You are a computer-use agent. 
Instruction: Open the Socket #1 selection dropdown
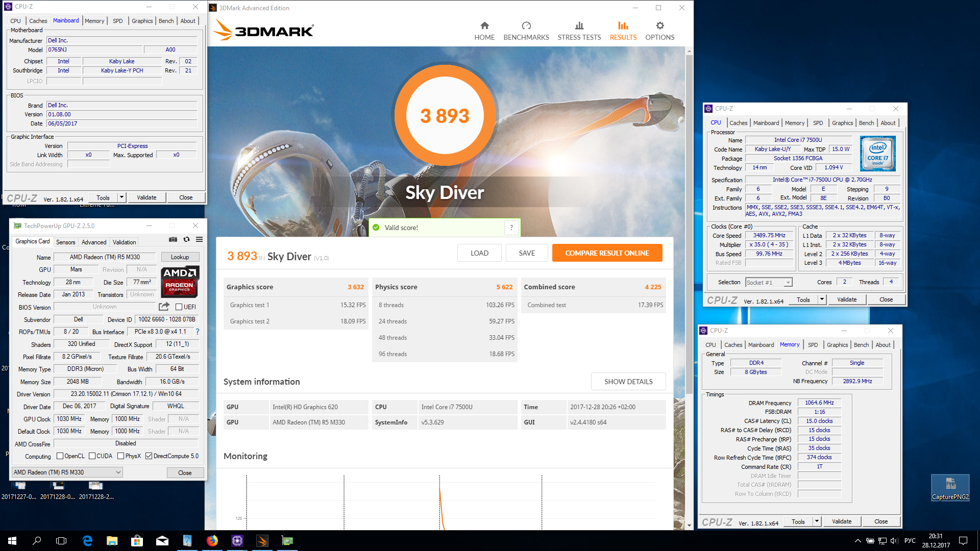pos(768,282)
